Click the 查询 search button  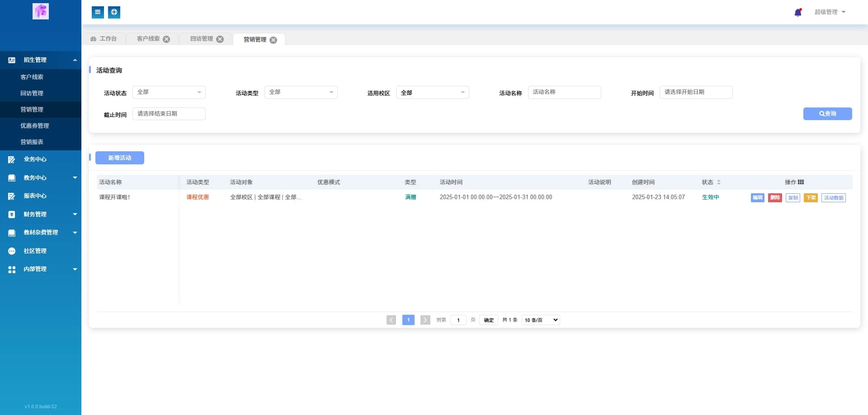[827, 114]
